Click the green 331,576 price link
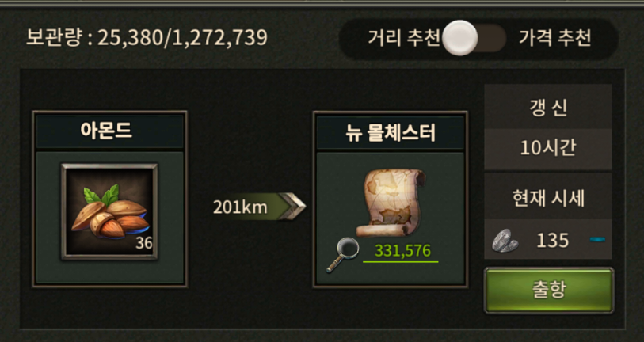644x342 pixels. point(403,250)
